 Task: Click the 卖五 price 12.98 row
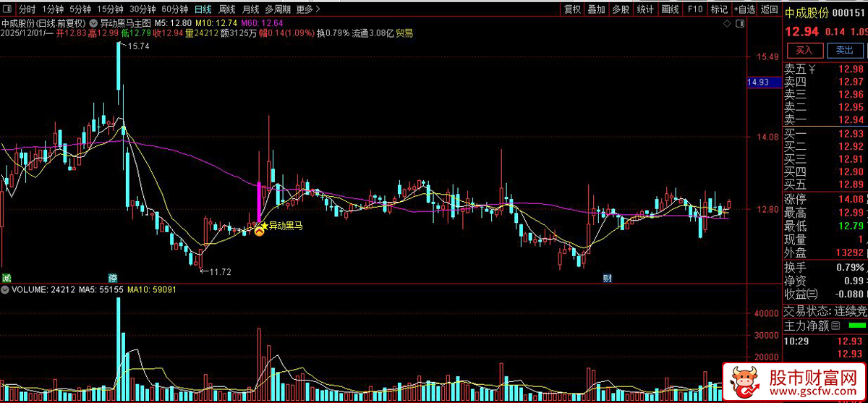[825, 69]
